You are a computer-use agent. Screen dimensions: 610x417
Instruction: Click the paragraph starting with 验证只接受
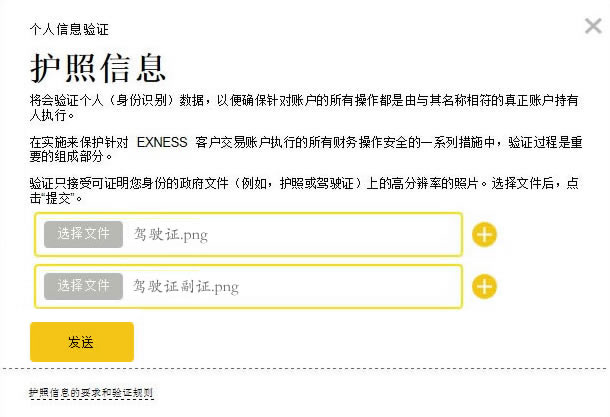(x=304, y=191)
